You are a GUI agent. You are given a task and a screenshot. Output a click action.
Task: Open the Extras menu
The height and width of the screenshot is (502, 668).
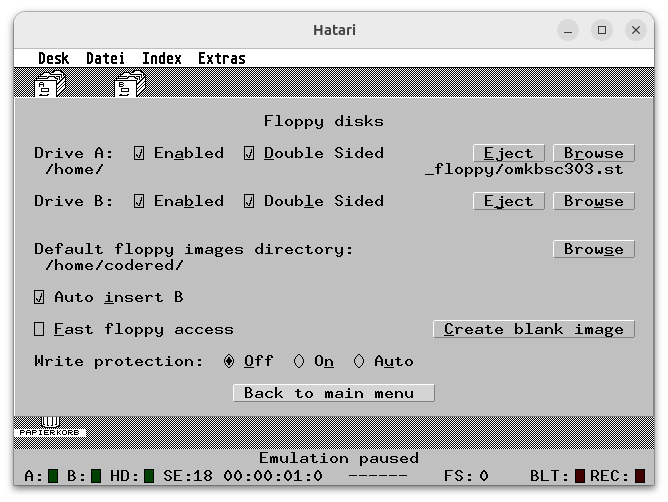[x=222, y=58]
